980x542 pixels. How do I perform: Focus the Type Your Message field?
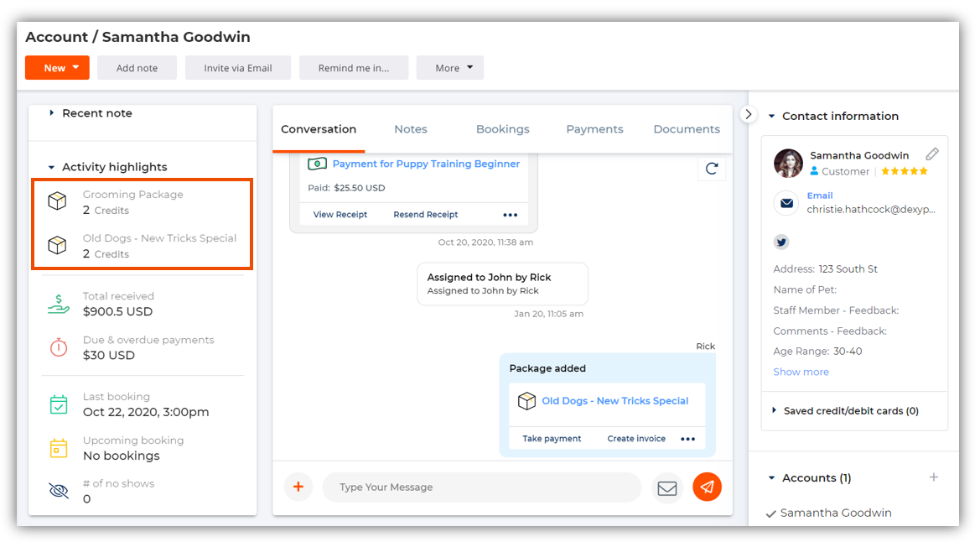coord(482,487)
